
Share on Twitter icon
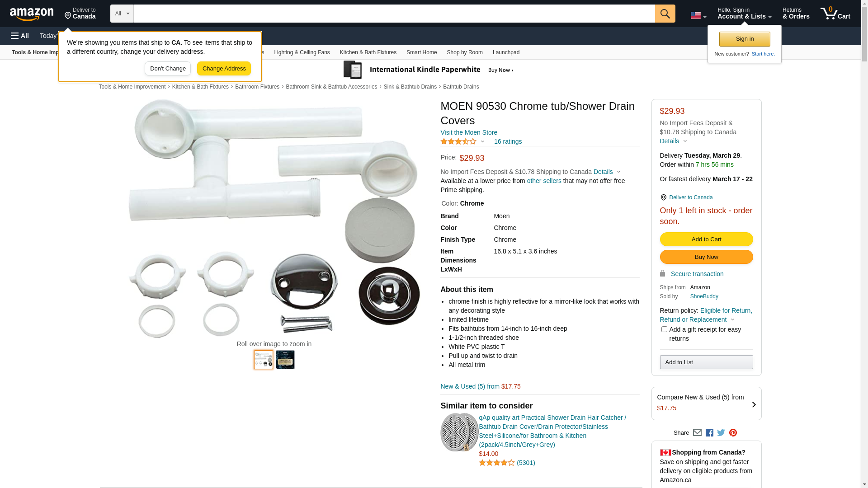(721, 433)
